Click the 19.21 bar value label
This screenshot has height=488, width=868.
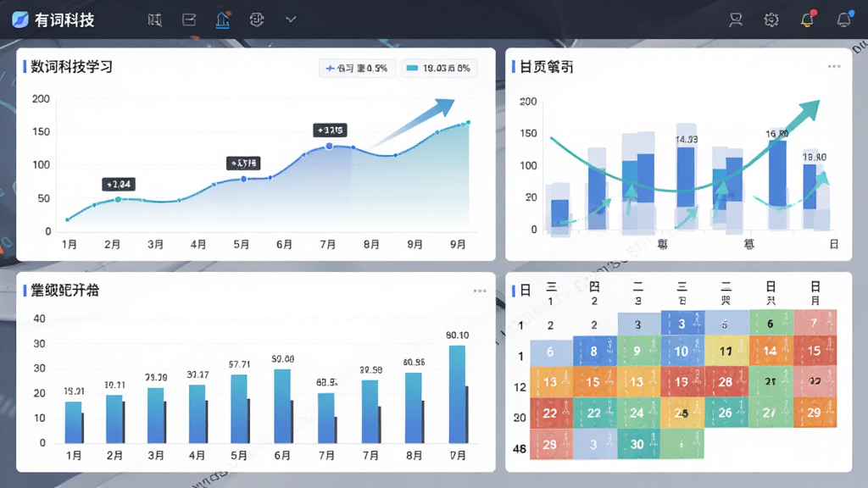(74, 391)
